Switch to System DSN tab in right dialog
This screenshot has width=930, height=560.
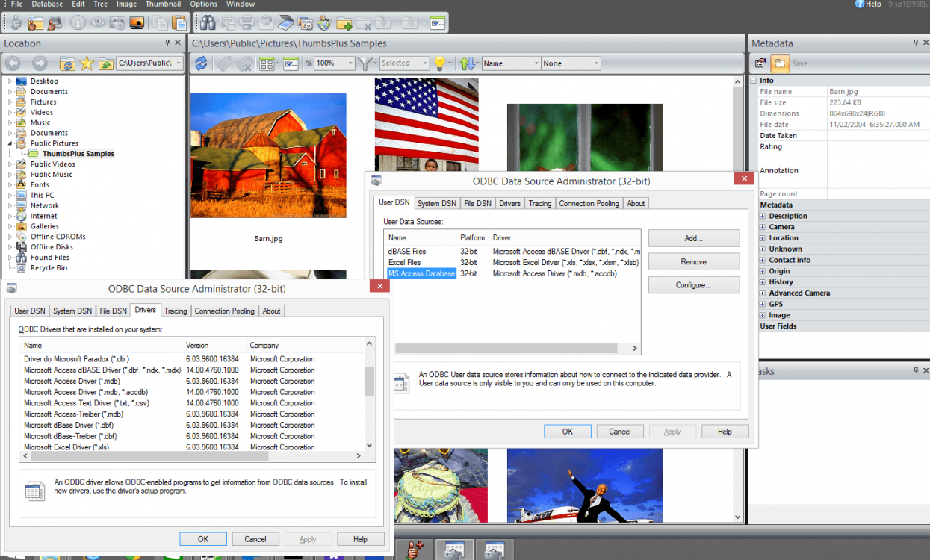coord(437,203)
